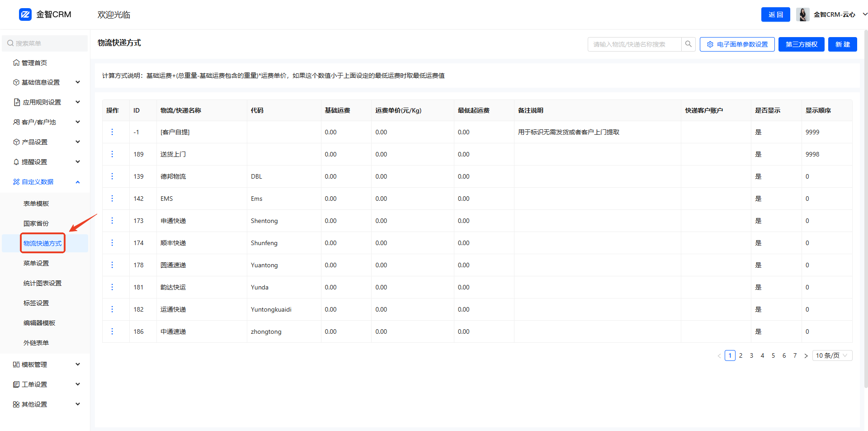Click the page vertical scrollbar
Screen dimensions: 868x431
click(x=865, y=208)
